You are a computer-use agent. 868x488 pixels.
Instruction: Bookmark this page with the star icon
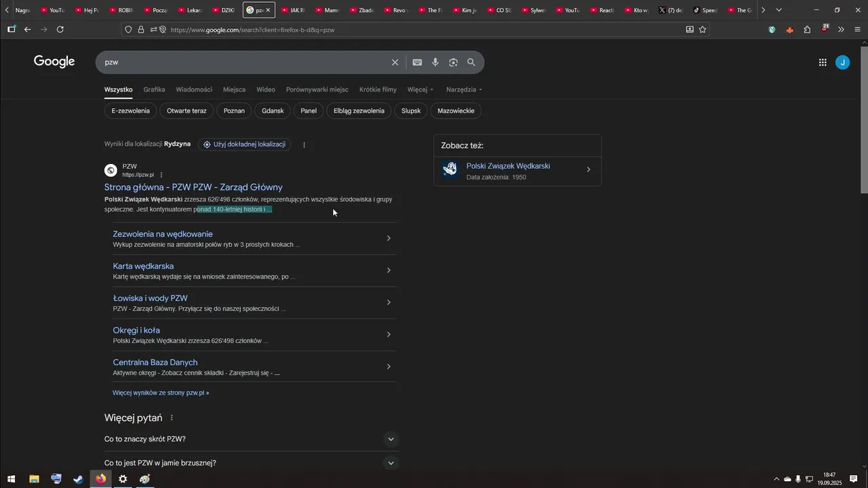pos(703,30)
